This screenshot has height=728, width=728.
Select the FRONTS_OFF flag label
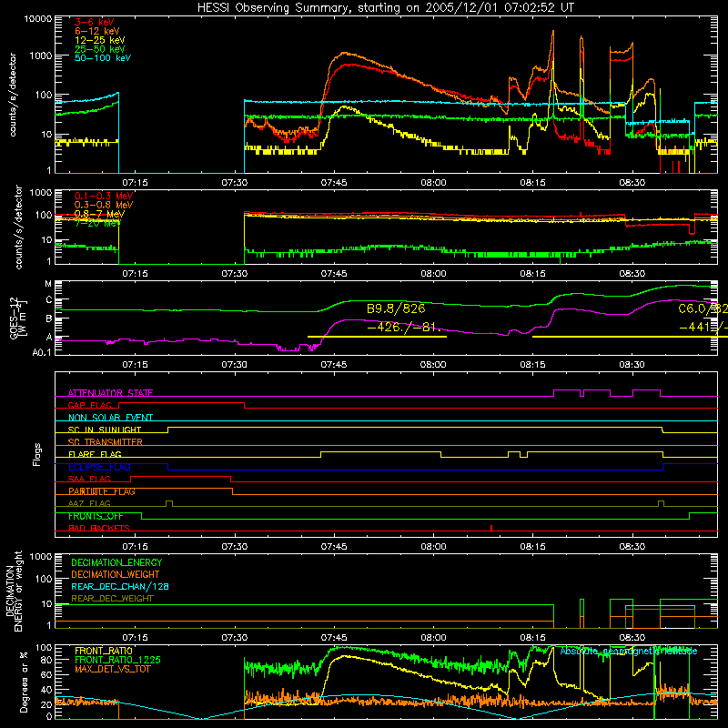[x=96, y=516]
